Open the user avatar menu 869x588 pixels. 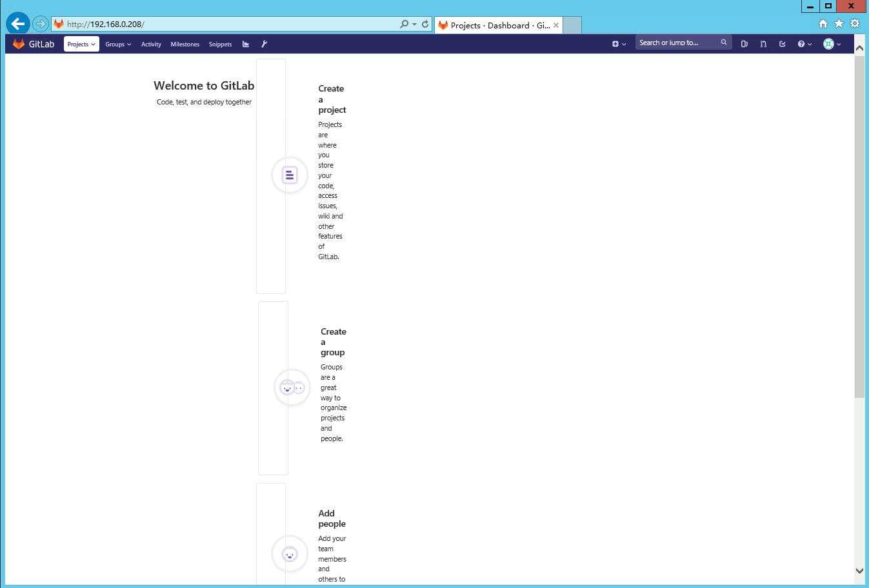tap(832, 44)
